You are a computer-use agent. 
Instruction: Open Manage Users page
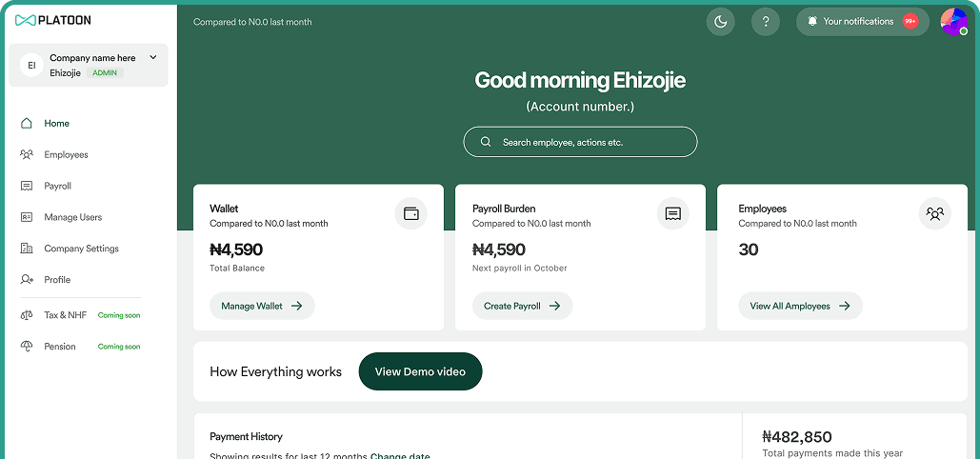[x=72, y=218]
